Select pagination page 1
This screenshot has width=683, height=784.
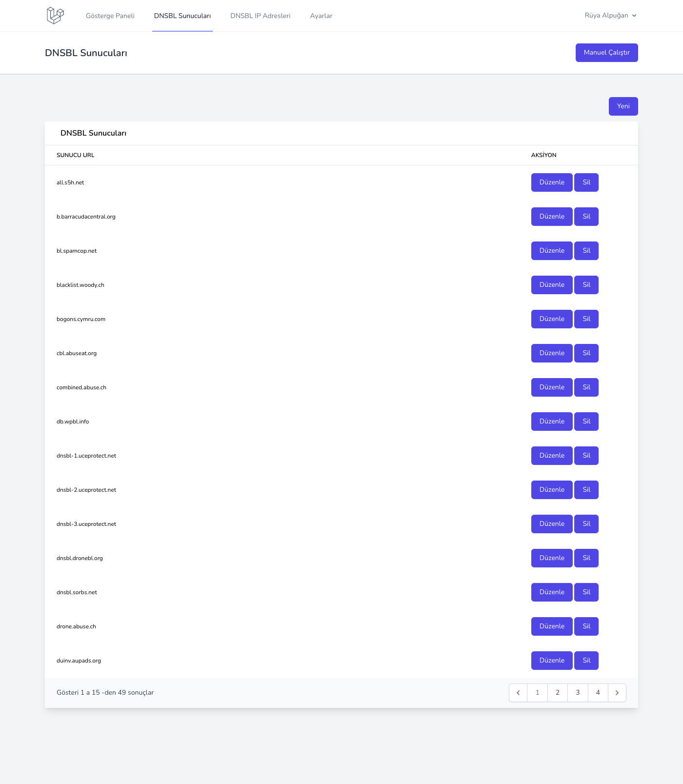coord(538,693)
